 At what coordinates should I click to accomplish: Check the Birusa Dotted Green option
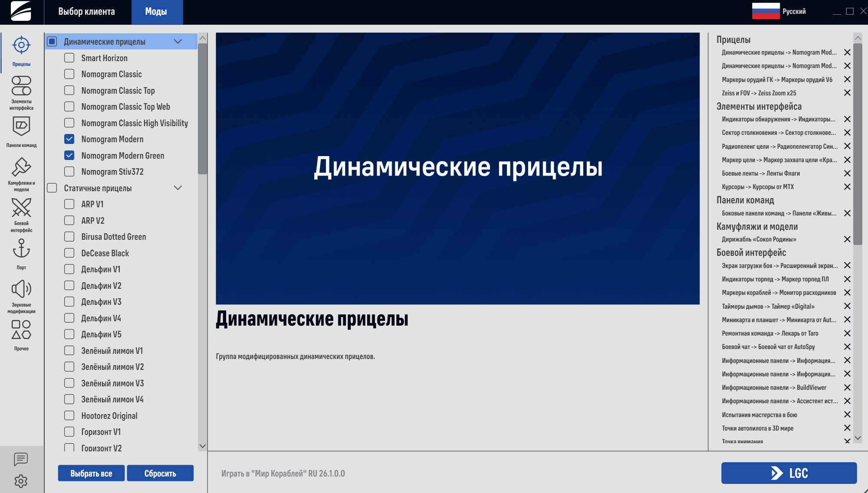pyautogui.click(x=69, y=237)
